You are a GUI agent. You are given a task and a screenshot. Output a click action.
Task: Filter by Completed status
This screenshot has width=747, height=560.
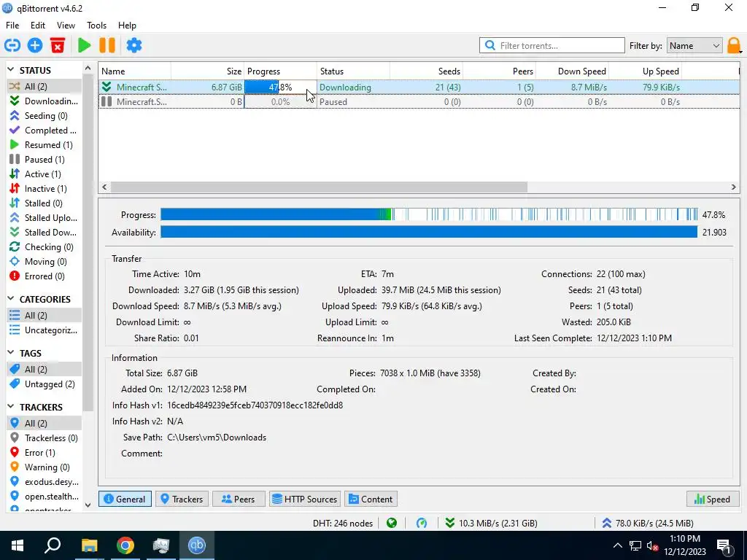[x=44, y=130]
